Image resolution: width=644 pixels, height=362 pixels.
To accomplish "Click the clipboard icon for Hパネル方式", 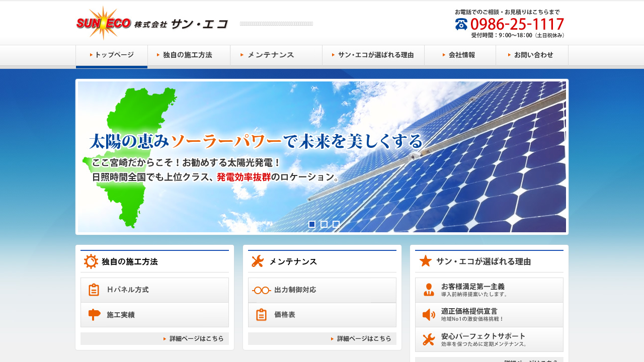I will click(x=94, y=290).
